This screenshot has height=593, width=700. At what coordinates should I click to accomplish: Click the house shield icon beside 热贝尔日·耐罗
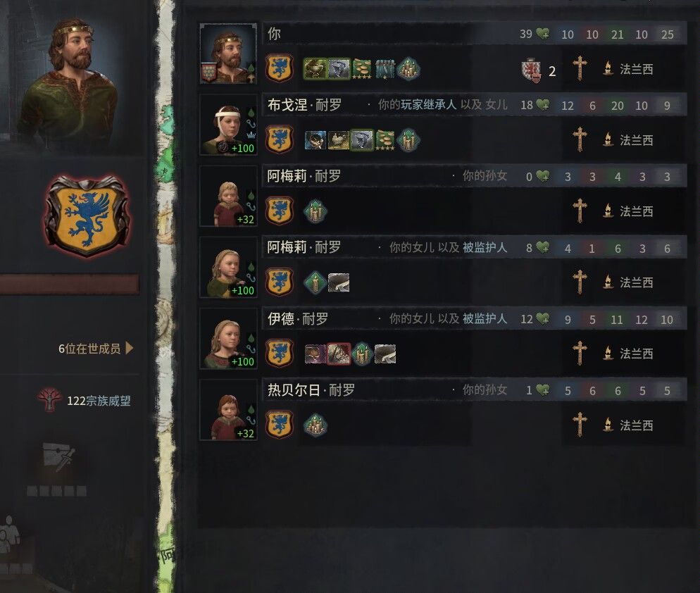280,424
